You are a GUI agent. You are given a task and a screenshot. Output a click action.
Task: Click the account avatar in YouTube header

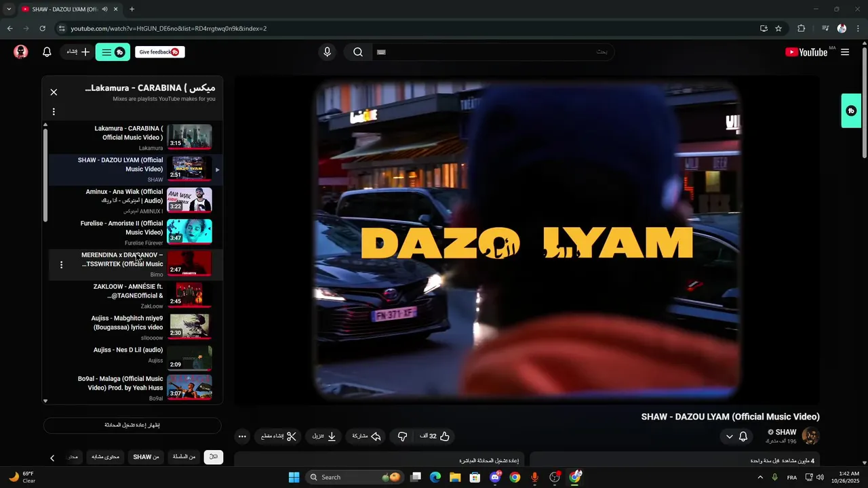(x=21, y=52)
